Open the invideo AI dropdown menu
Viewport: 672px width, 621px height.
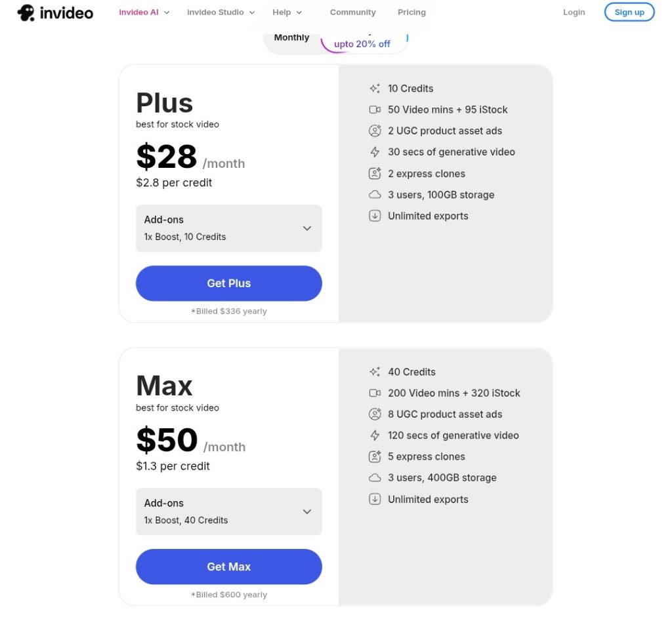coord(144,12)
